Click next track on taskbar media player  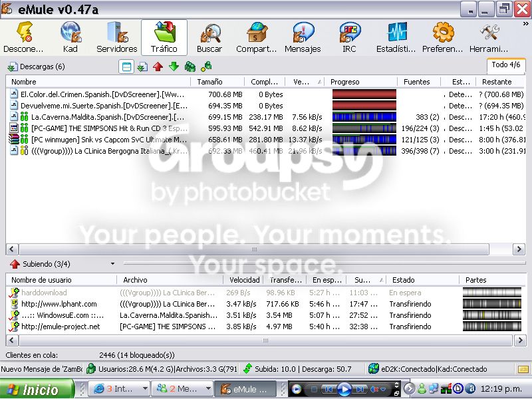360,389
